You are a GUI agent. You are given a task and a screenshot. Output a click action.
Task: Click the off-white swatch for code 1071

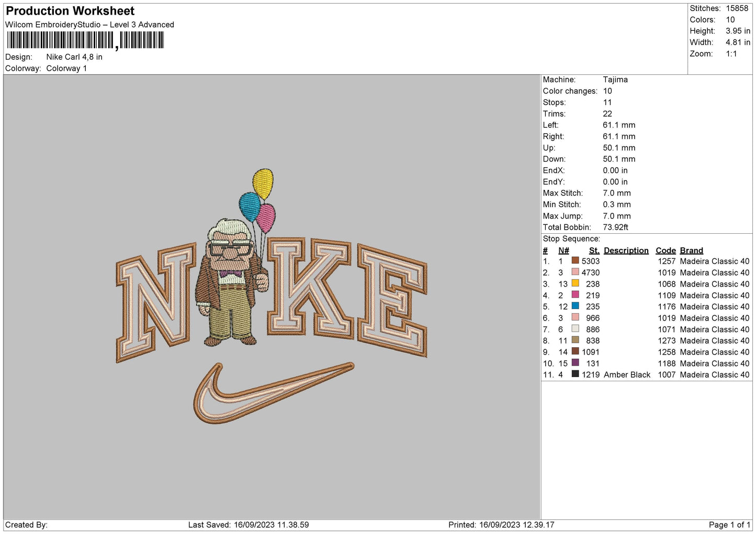(x=575, y=329)
